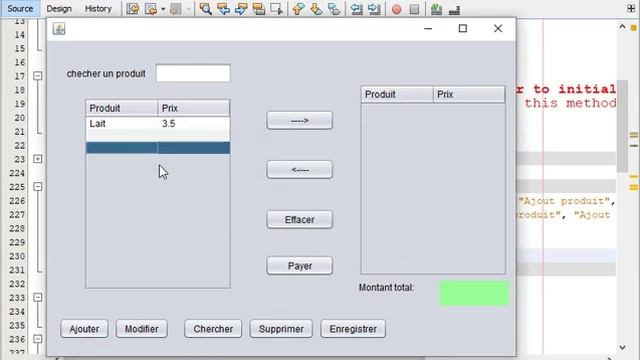
Task: Click the Supprimer button
Action: click(281, 329)
